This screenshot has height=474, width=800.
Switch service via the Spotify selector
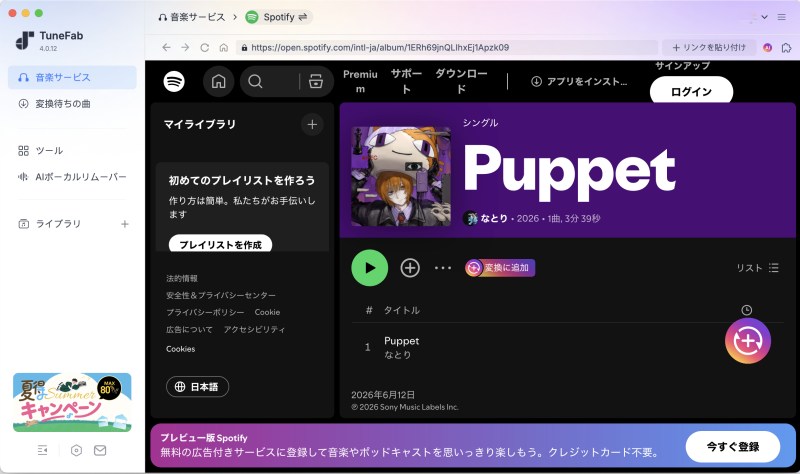(x=278, y=17)
